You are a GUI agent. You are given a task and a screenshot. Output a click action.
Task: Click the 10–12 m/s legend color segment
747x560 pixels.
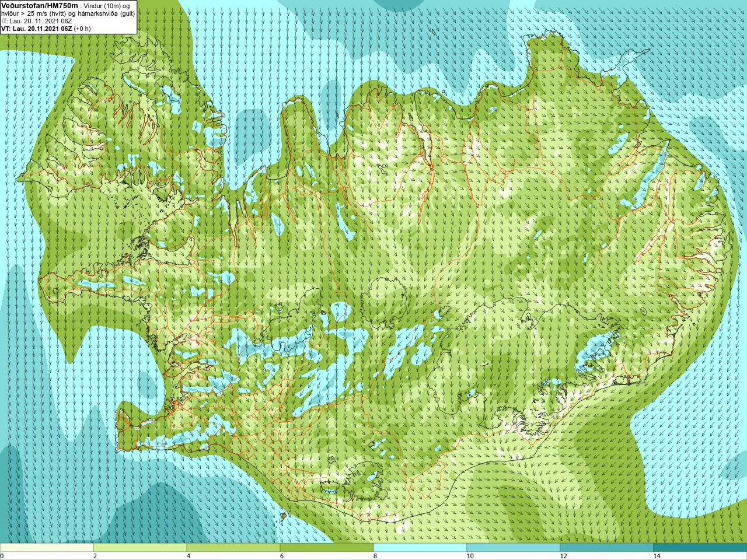point(514,548)
